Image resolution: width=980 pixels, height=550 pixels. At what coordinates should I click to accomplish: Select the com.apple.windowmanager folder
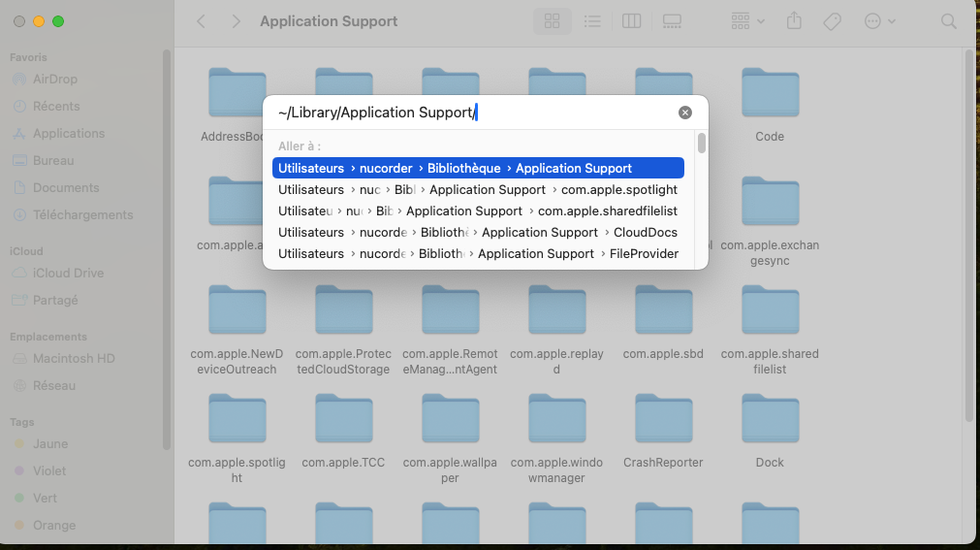(556, 419)
